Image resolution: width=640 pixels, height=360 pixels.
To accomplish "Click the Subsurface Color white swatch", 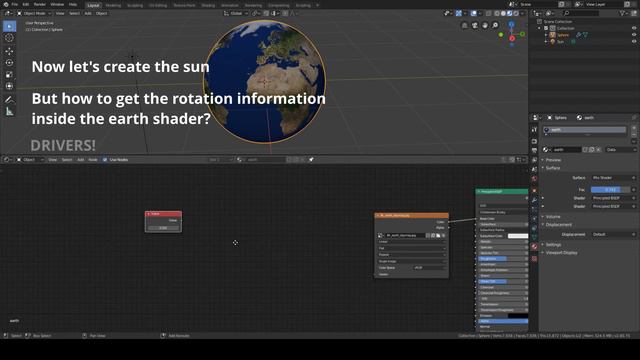I will pyautogui.click(x=518, y=236).
